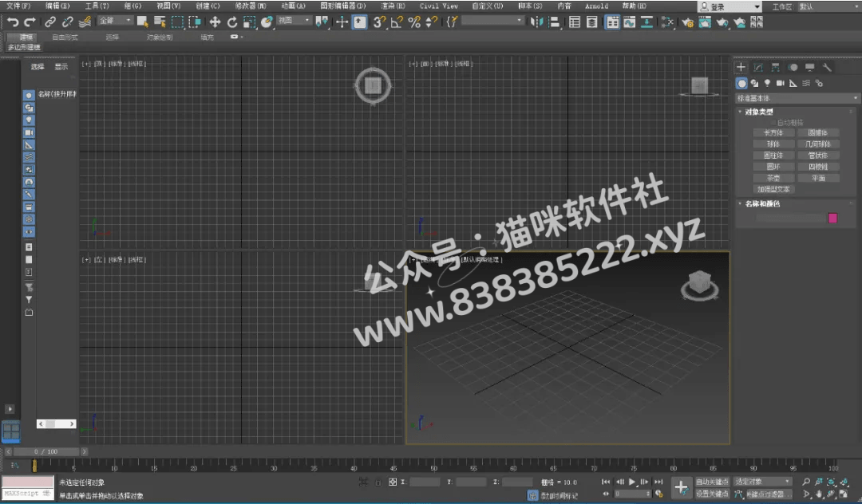Open the 视图 reference coordinate dropdown
Screen dimensions: 862x504
[294, 20]
